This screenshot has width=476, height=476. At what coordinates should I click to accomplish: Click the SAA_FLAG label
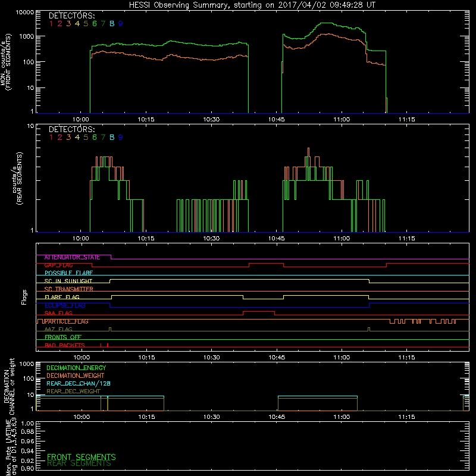tap(58, 313)
